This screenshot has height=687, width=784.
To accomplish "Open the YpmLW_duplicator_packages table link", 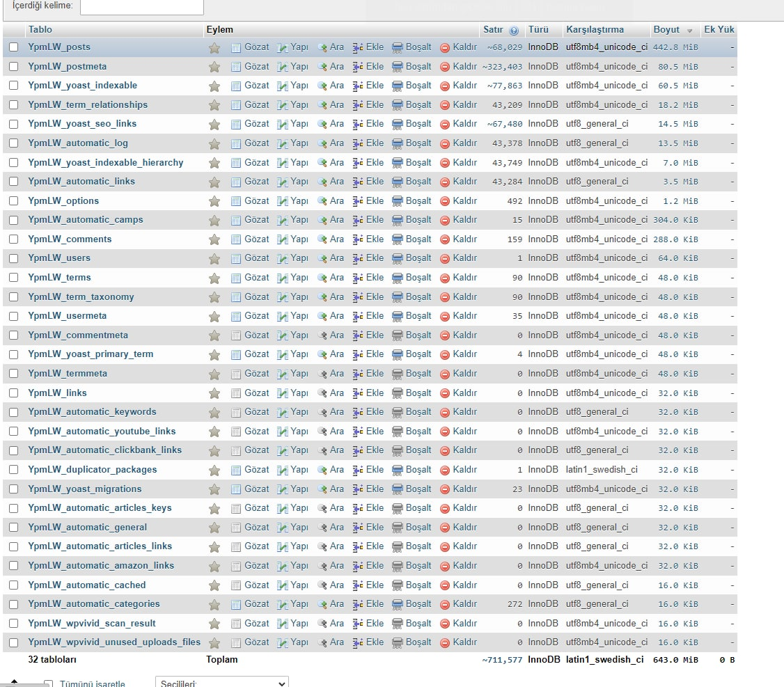I will 92,470.
